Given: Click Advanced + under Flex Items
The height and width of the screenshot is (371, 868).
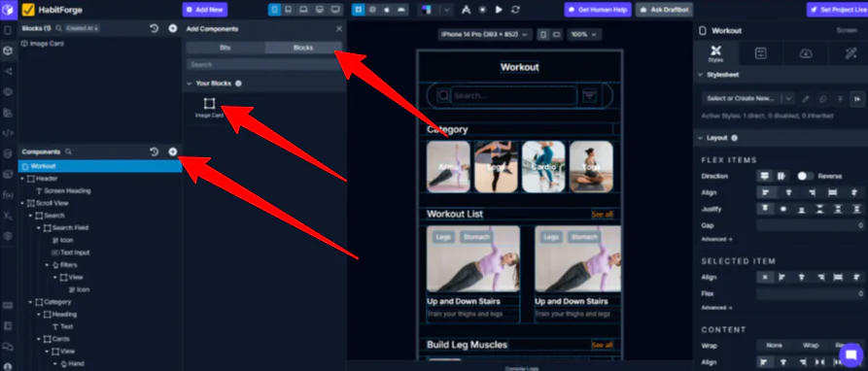Looking at the screenshot, I should pyautogui.click(x=717, y=239).
